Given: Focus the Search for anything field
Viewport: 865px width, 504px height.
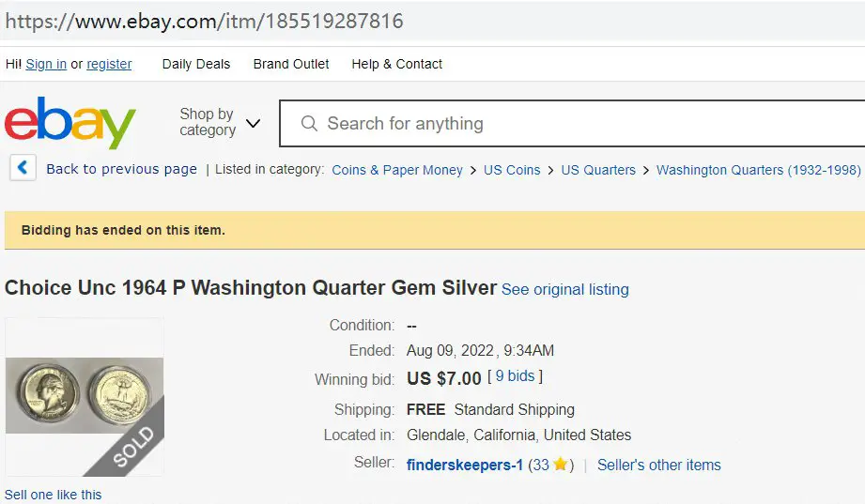Looking at the screenshot, I should 572,124.
